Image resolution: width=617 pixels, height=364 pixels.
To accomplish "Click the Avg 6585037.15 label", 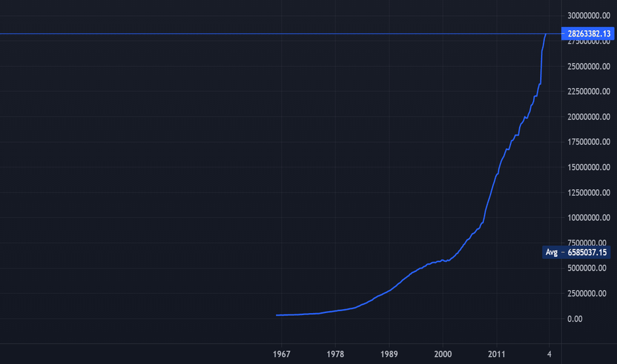I will (x=576, y=252).
